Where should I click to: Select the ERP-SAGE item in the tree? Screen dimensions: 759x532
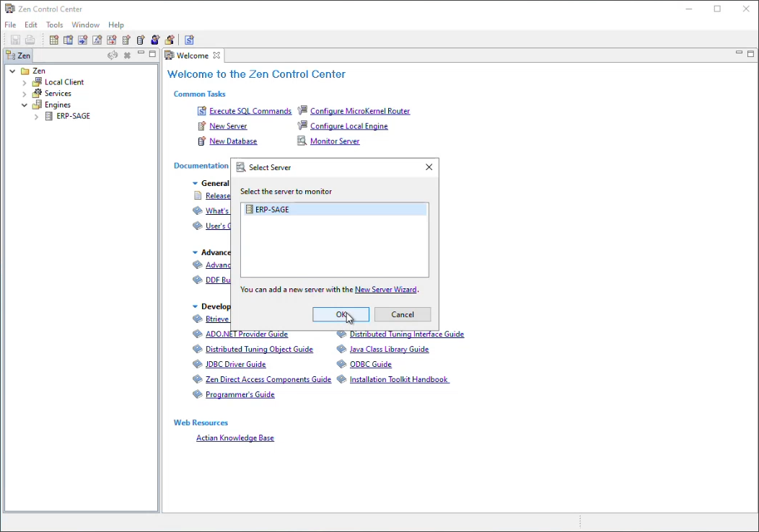[x=73, y=116]
